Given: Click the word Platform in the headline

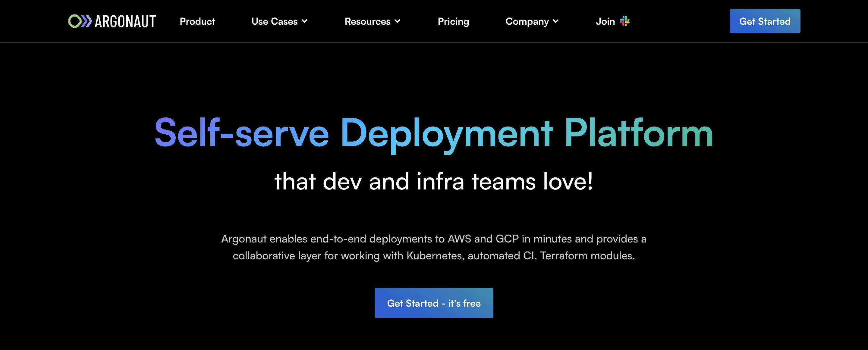Looking at the screenshot, I should 639,133.
